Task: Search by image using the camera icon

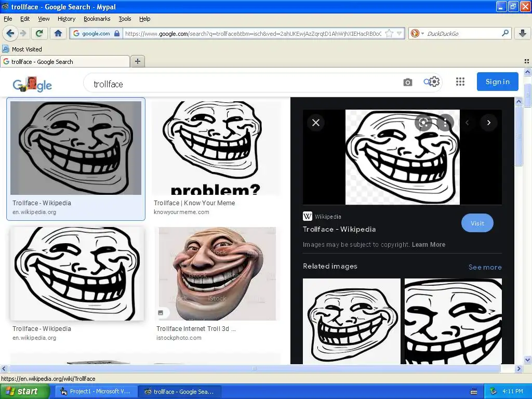Action: (407, 82)
